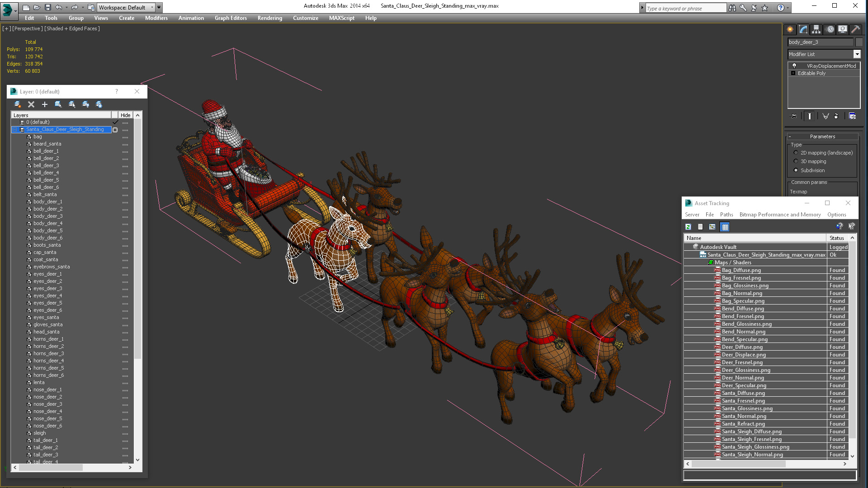
Task: Set 0 (default) layer as current checkmark
Action: (x=115, y=122)
